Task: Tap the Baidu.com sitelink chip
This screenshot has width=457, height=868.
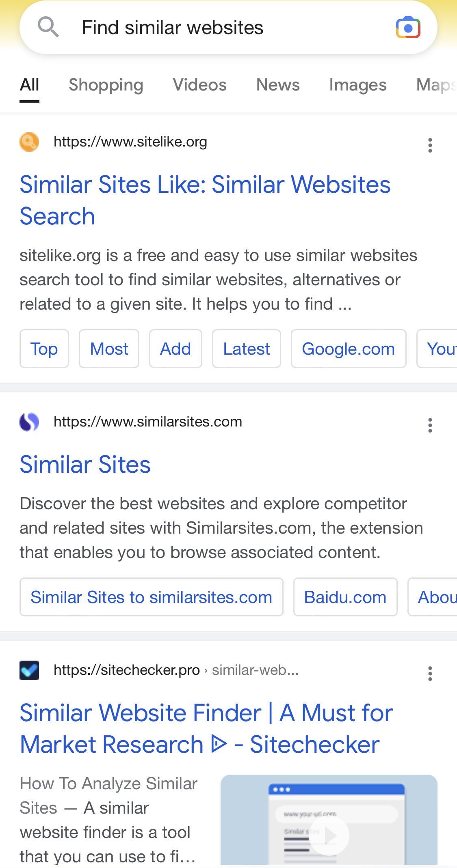Action: (x=345, y=597)
